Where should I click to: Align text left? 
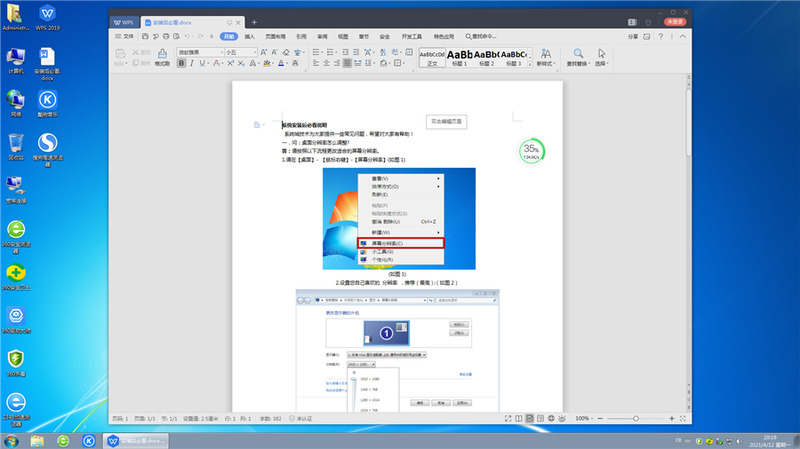coord(316,63)
